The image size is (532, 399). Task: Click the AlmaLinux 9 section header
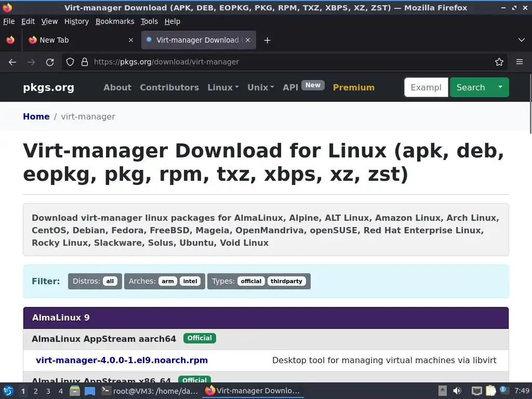266,318
